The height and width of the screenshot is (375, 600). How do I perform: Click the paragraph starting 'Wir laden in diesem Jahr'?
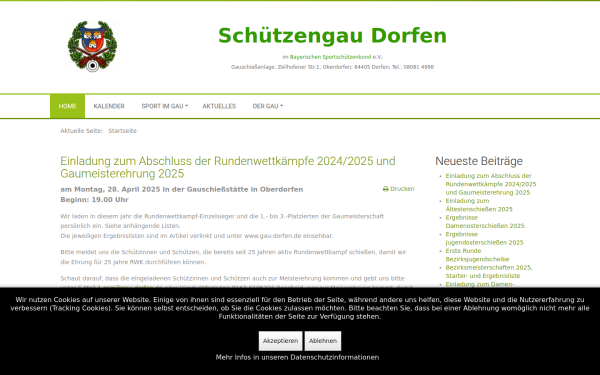(x=222, y=226)
